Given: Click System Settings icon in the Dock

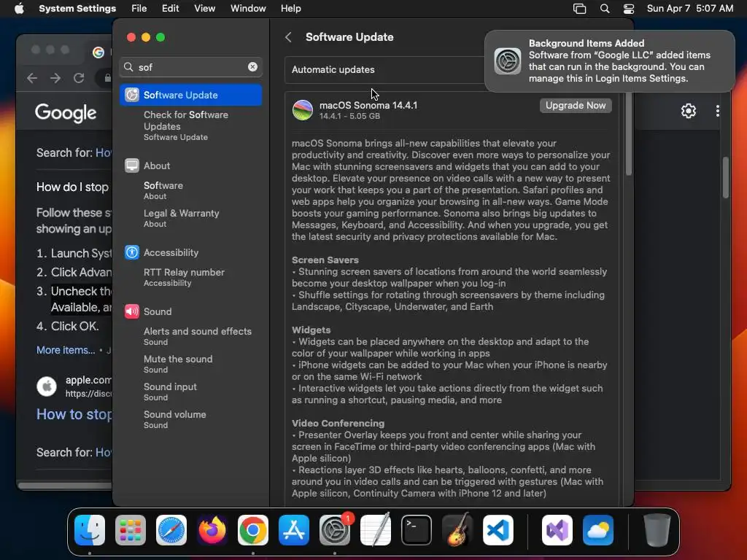Looking at the screenshot, I should tap(335, 530).
